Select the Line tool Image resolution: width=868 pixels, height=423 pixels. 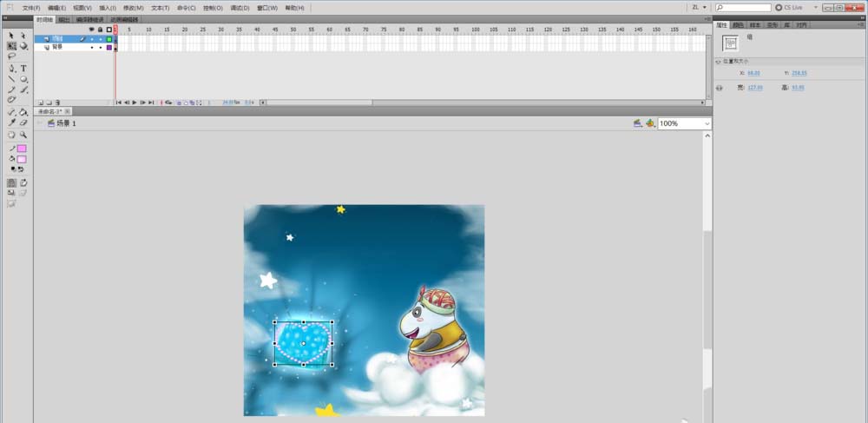pos(11,79)
